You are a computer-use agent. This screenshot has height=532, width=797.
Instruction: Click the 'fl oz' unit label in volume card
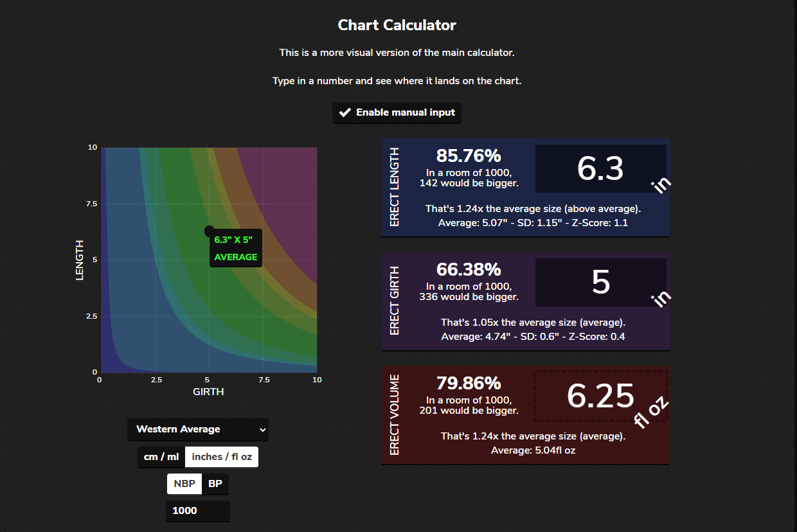[x=652, y=411]
